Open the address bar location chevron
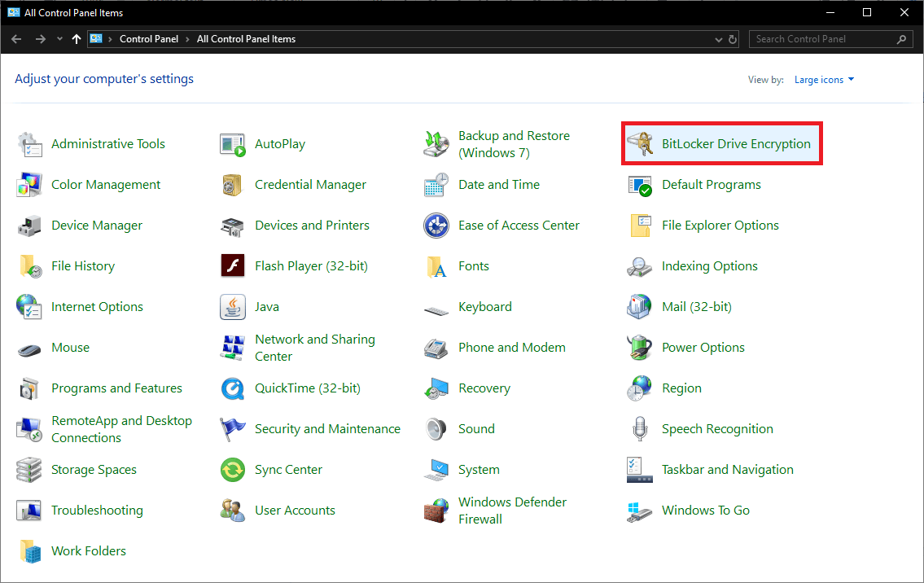This screenshot has height=583, width=924. pos(109,38)
